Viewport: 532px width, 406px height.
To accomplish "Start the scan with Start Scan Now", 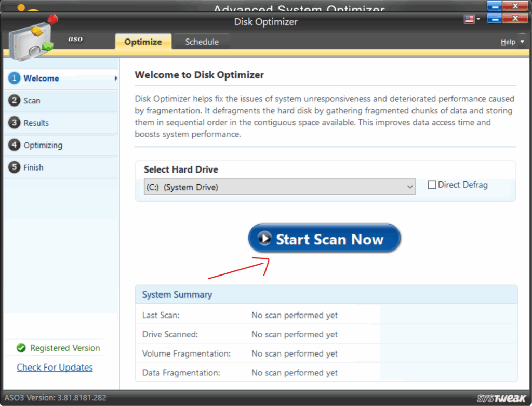I will (x=324, y=238).
